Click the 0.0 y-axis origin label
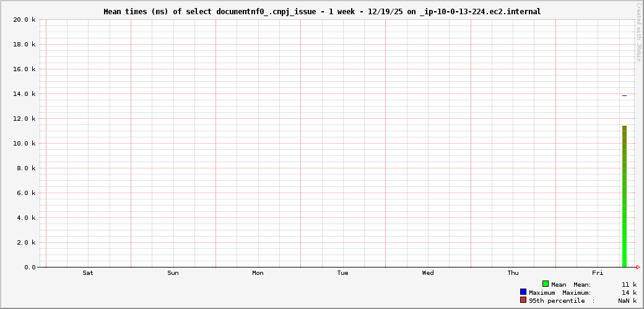Viewport: 644px width, 309px height. [30, 268]
